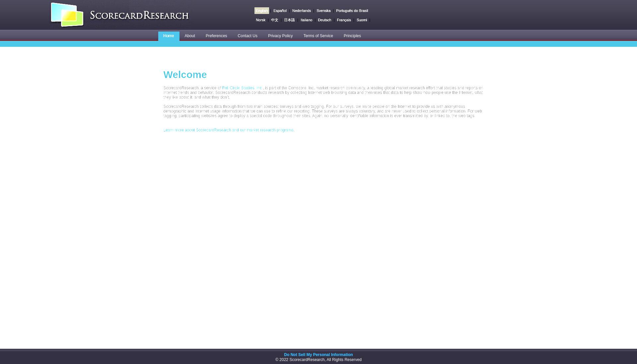Select the English language option
Image resolution: width=637 pixels, height=364 pixels.
tap(262, 11)
